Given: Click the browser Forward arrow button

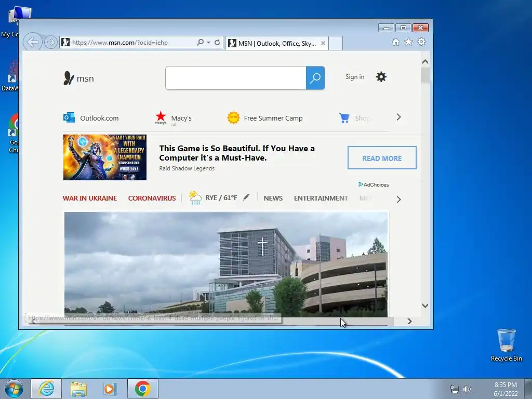Looking at the screenshot, I should 51,43.
